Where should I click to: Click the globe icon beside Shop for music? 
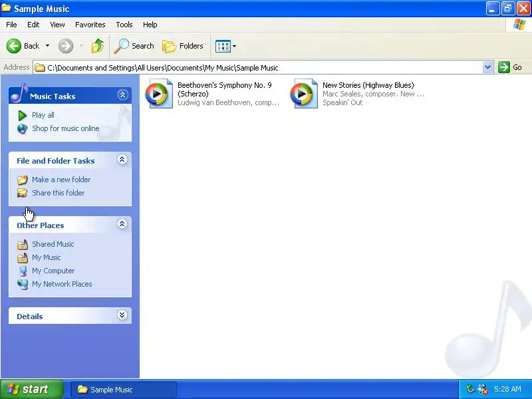(x=23, y=129)
